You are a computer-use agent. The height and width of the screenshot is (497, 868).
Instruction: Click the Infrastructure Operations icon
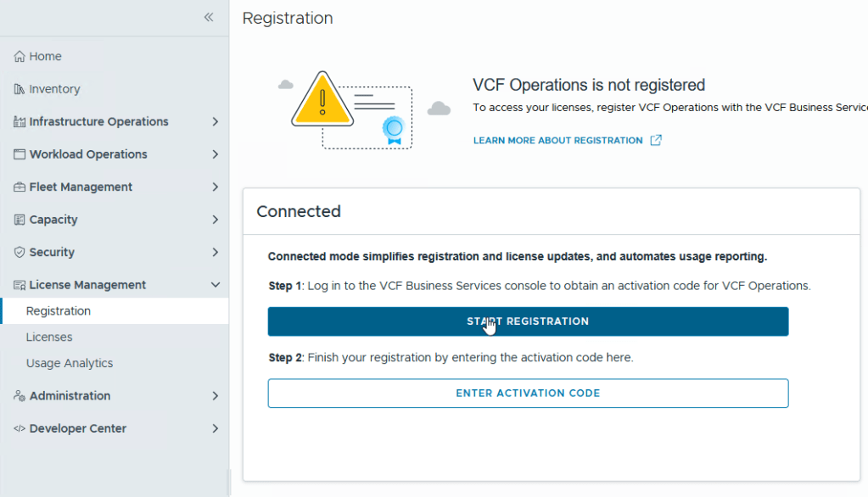(x=20, y=122)
